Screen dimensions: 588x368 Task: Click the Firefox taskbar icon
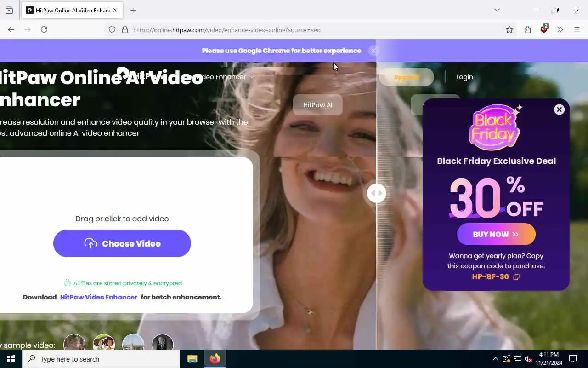tap(215, 359)
